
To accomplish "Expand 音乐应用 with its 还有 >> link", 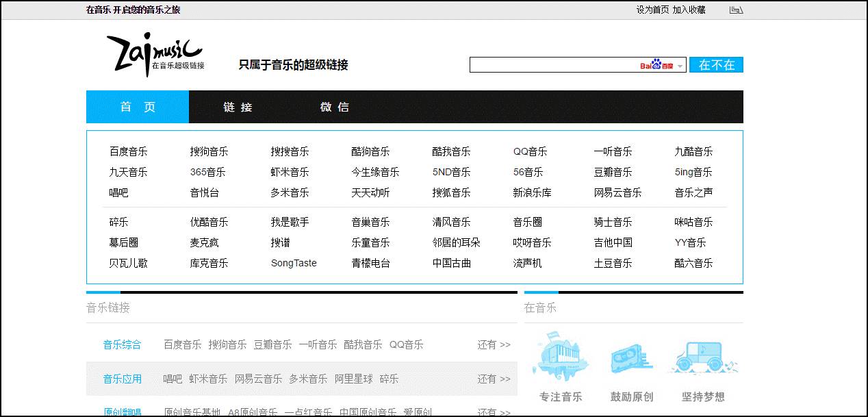I will tap(494, 379).
